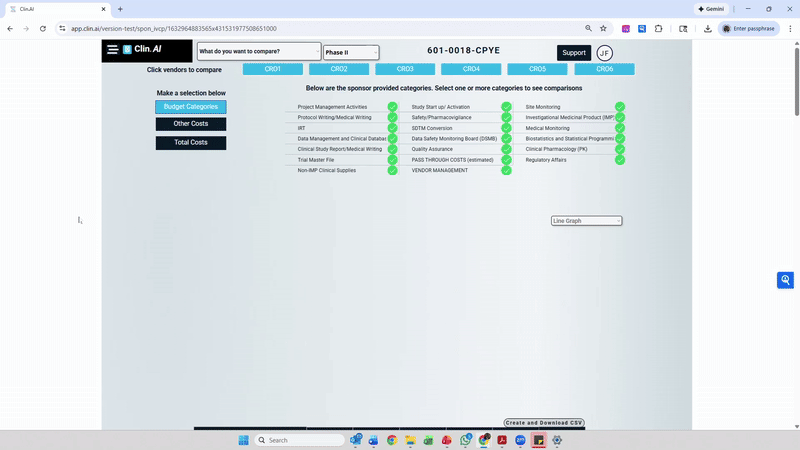This screenshot has height=450, width=800.
Task: Click the Budget Categories button
Action: [x=191, y=107]
